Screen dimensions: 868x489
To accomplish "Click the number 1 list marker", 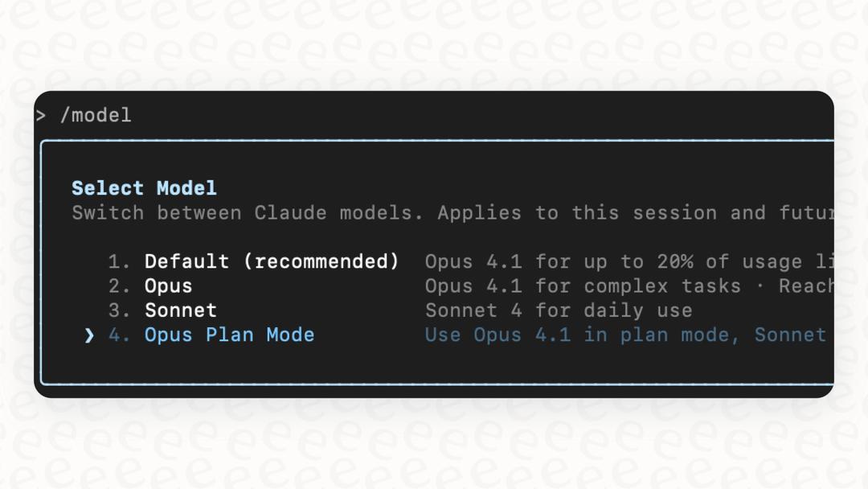I will [x=118, y=261].
